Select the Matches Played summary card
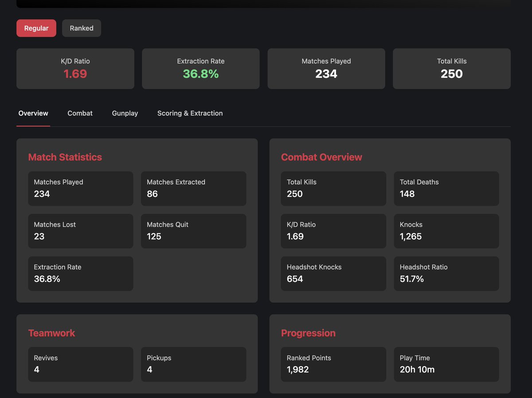 click(326, 68)
